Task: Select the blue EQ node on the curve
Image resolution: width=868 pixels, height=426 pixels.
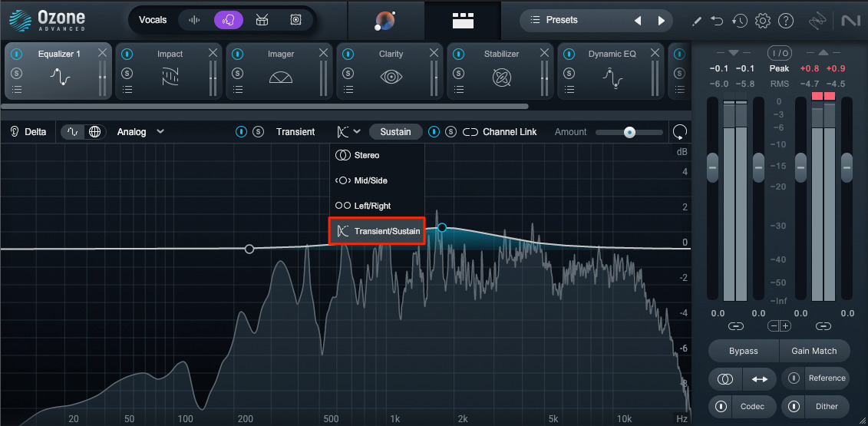Action: (x=442, y=227)
